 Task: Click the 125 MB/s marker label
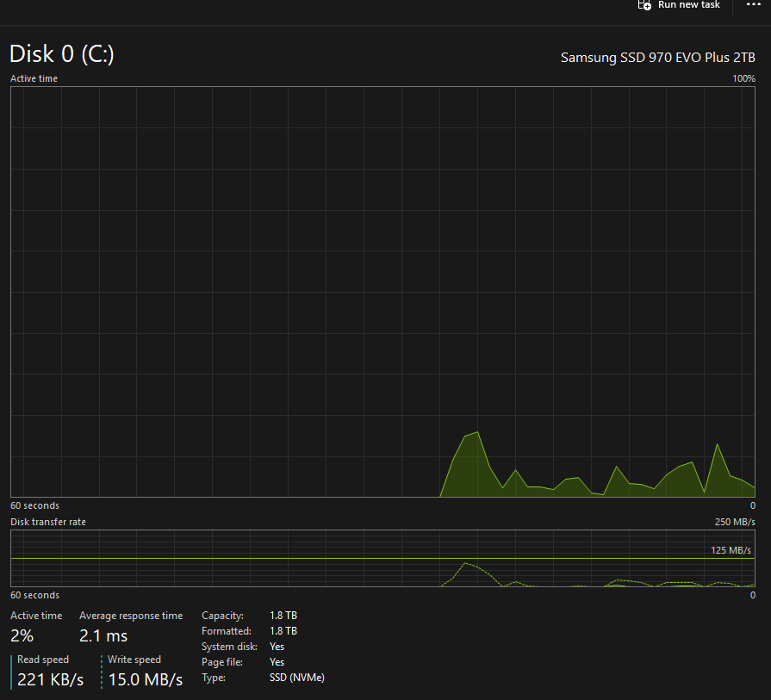(731, 550)
